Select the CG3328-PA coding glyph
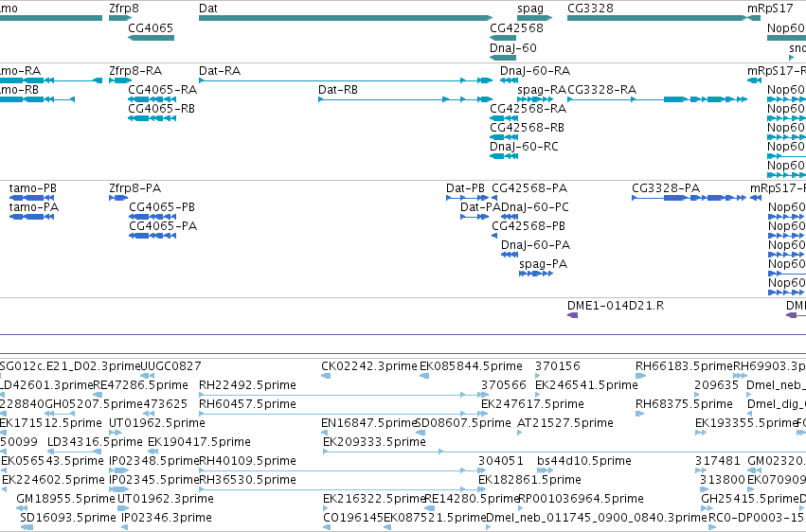Viewport: 806px width, 532px height. pos(689,198)
